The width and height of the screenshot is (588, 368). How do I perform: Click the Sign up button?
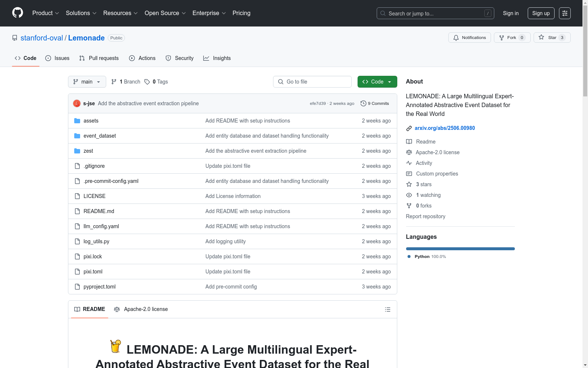[541, 13]
